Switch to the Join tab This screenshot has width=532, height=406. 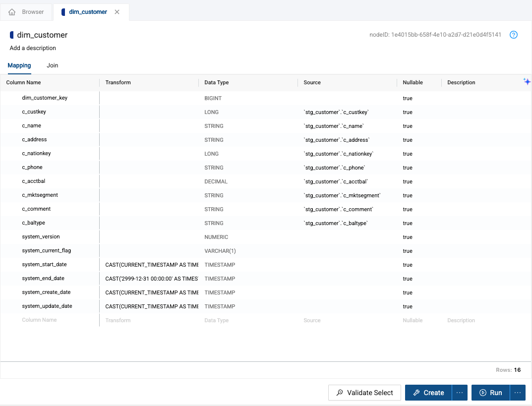pos(52,65)
